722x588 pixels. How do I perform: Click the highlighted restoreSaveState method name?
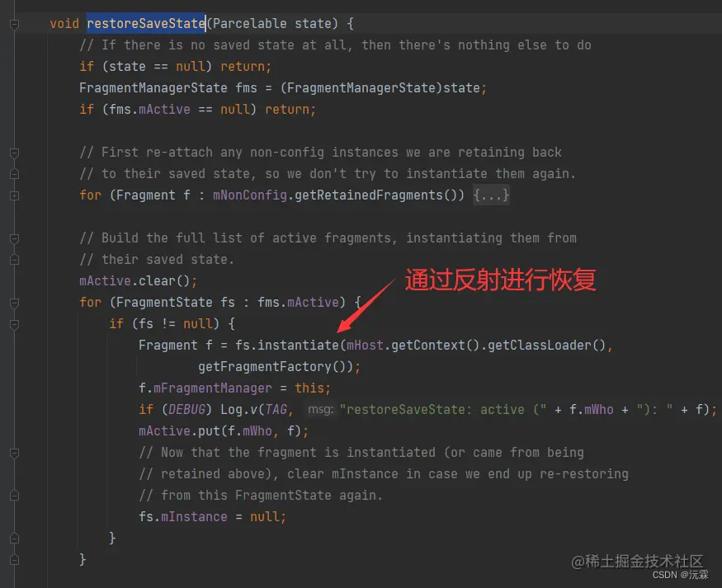pyautogui.click(x=146, y=23)
